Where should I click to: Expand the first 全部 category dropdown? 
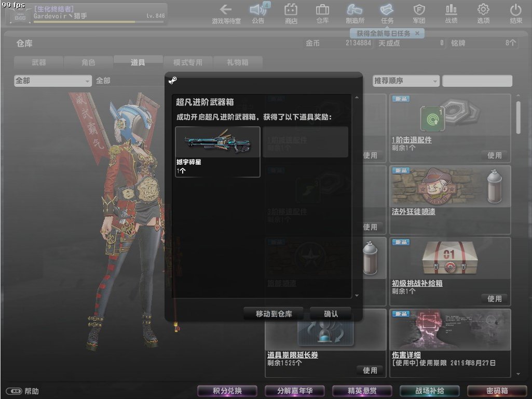click(x=53, y=81)
